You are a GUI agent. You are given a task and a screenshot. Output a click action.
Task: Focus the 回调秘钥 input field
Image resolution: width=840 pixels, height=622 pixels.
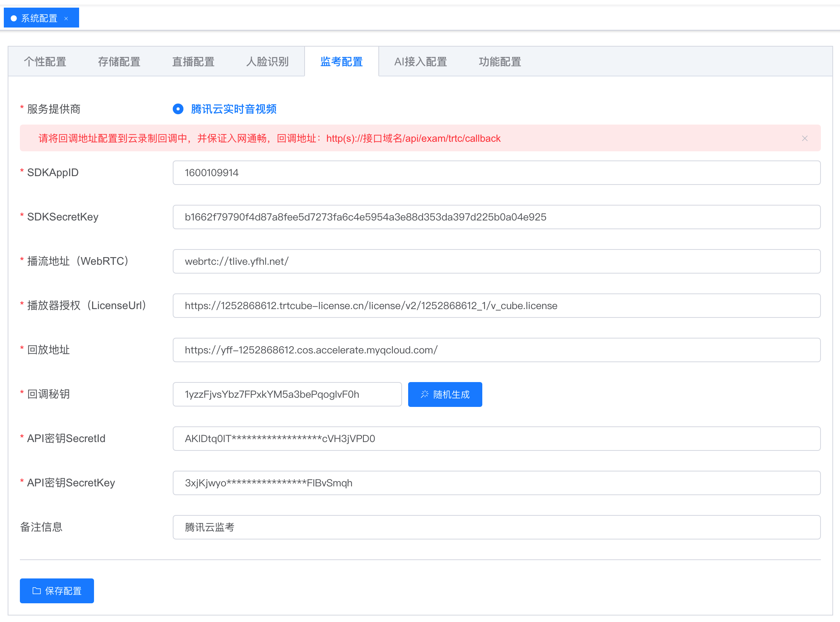(x=287, y=394)
